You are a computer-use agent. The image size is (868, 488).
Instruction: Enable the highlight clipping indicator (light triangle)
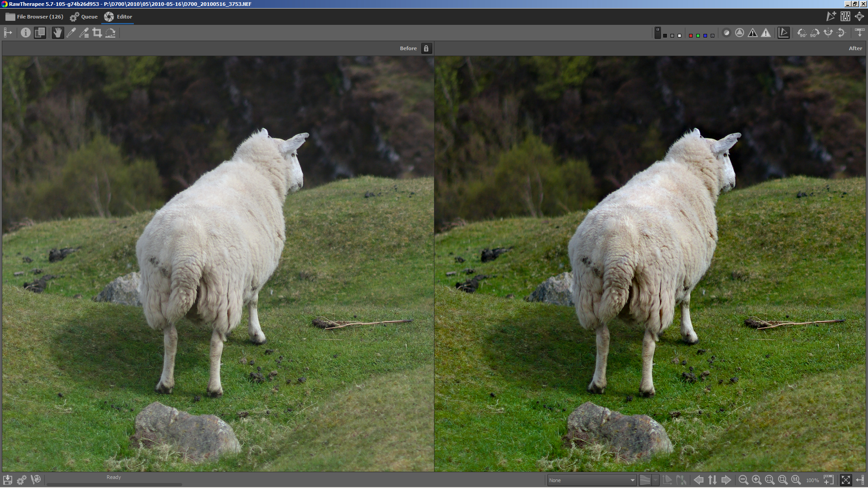(766, 33)
